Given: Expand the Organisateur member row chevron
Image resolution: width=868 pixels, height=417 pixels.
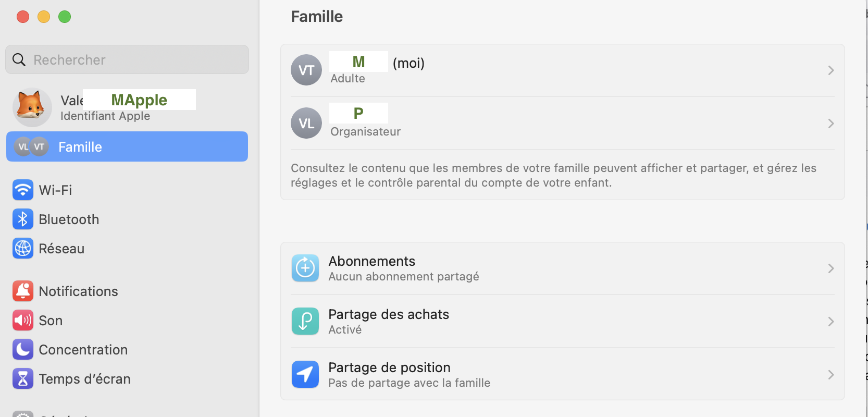Looking at the screenshot, I should click(831, 124).
